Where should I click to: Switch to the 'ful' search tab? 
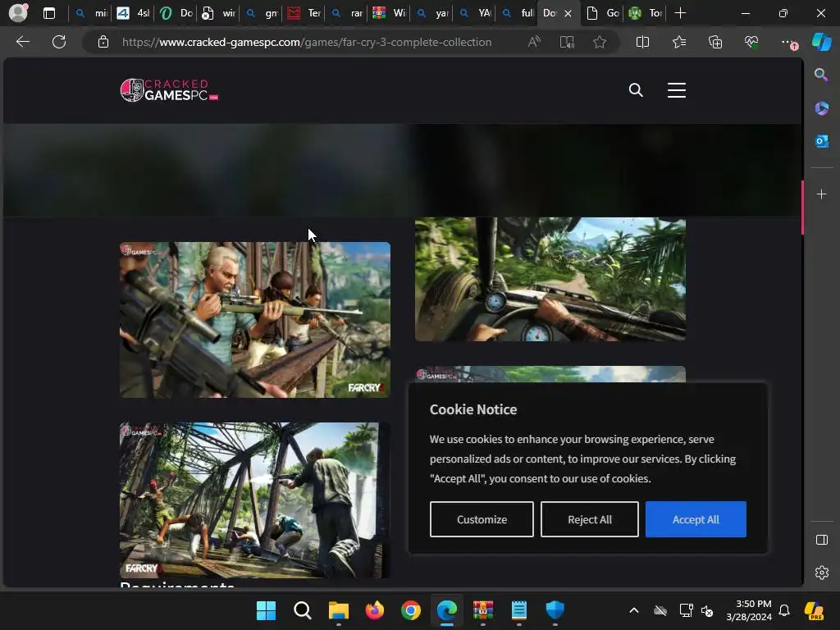(517, 13)
